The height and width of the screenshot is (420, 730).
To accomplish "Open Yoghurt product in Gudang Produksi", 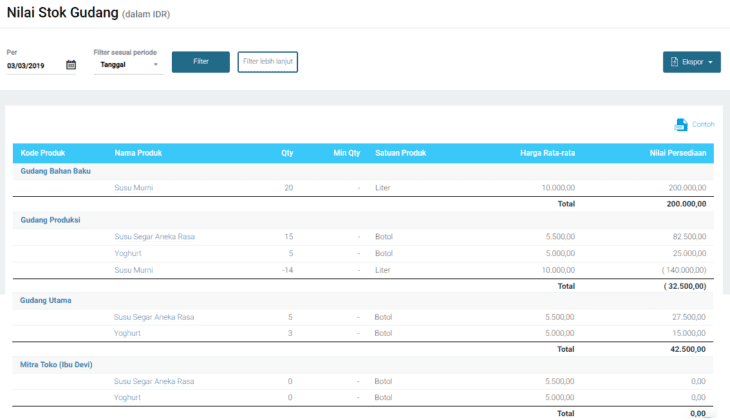I will click(129, 253).
